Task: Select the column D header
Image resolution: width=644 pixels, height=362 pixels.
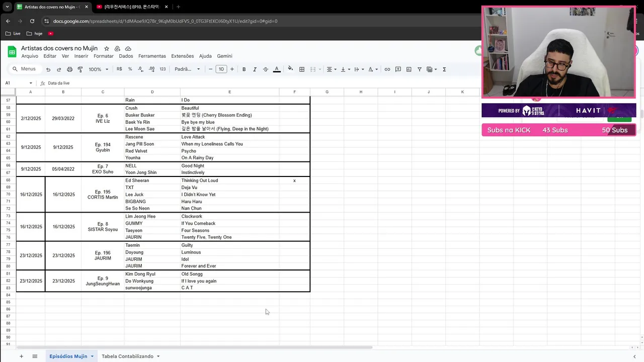Action: pyautogui.click(x=152, y=92)
